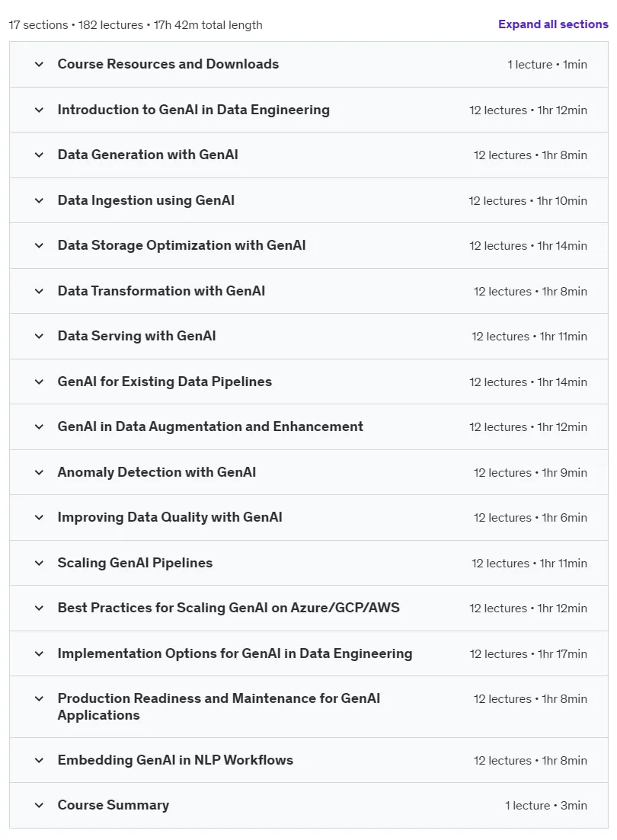Open Production Readiness and Maintenance section title

219,707
